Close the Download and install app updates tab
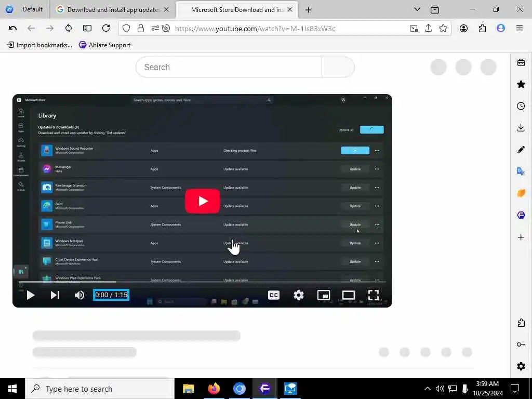532x399 pixels. click(166, 9)
